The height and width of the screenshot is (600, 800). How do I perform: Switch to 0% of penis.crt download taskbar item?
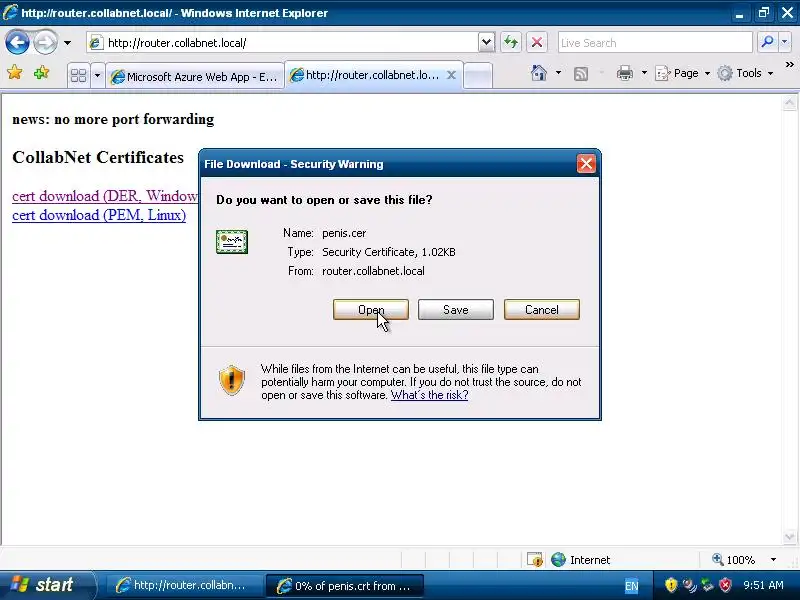coord(345,586)
